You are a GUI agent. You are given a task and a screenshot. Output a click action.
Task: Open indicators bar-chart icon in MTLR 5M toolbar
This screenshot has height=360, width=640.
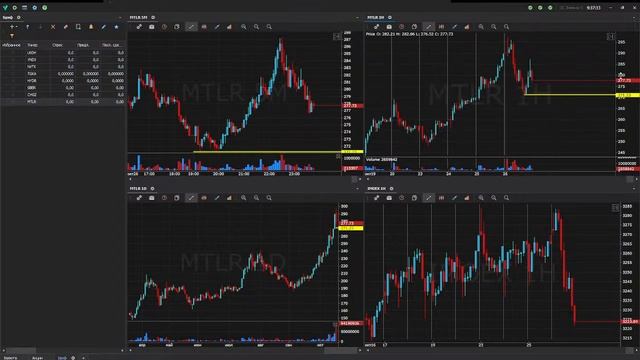[x=229, y=27]
